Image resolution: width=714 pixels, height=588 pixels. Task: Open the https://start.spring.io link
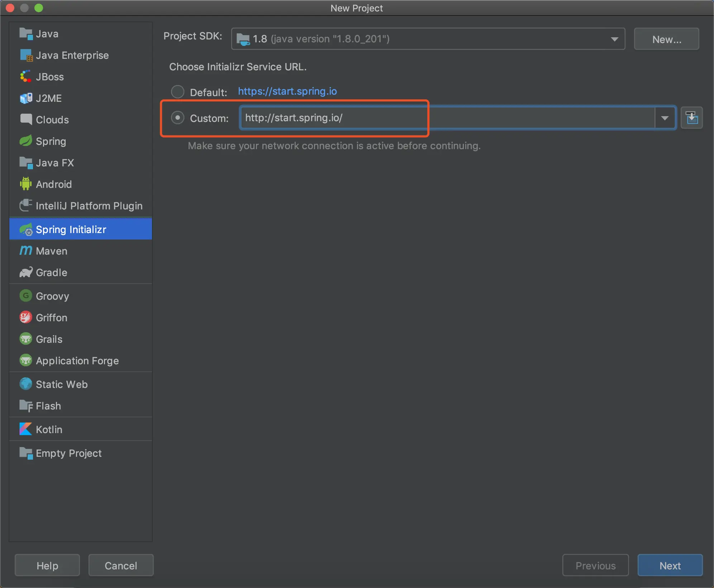tap(287, 91)
